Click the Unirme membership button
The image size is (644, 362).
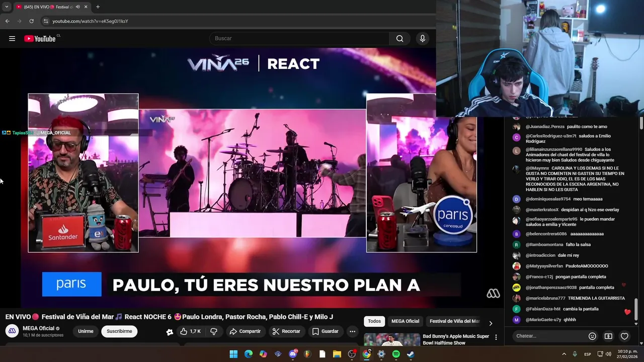point(86,331)
